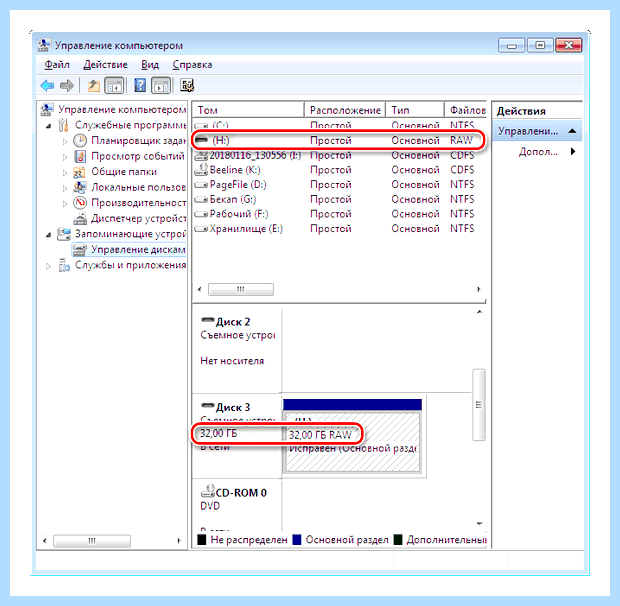Expand the Планировщик заданий node
The height and width of the screenshot is (606, 620).
pyautogui.click(x=65, y=141)
